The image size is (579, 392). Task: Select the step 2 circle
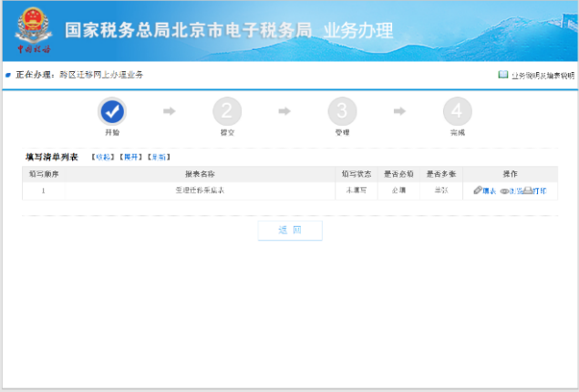click(x=227, y=111)
